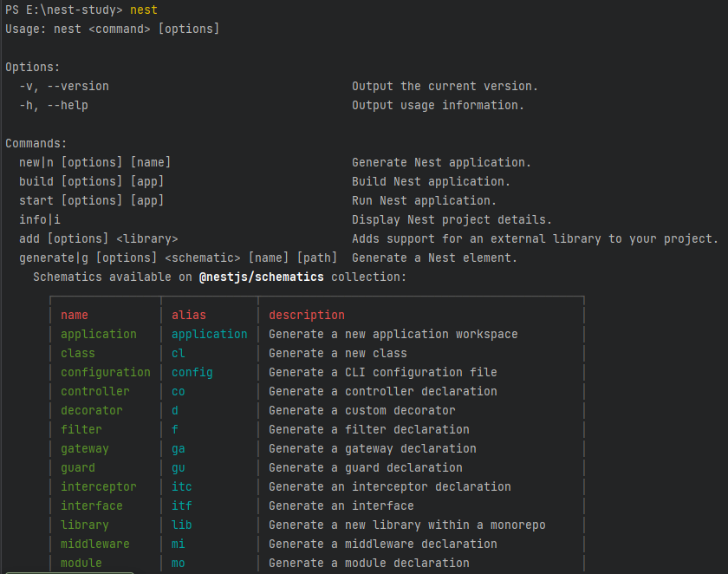Click 'interface' schematic name
This screenshot has height=574, width=728.
92,506
